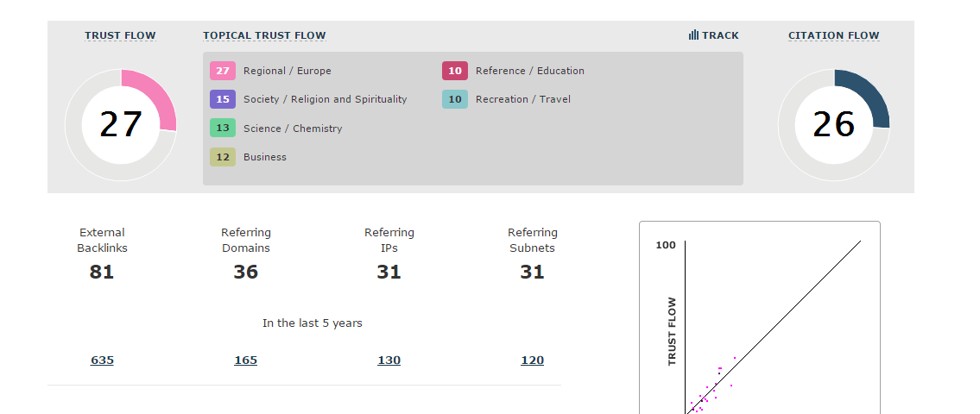This screenshot has height=414, width=980.
Task: Open the 120 referring subnets history link
Action: 532,361
